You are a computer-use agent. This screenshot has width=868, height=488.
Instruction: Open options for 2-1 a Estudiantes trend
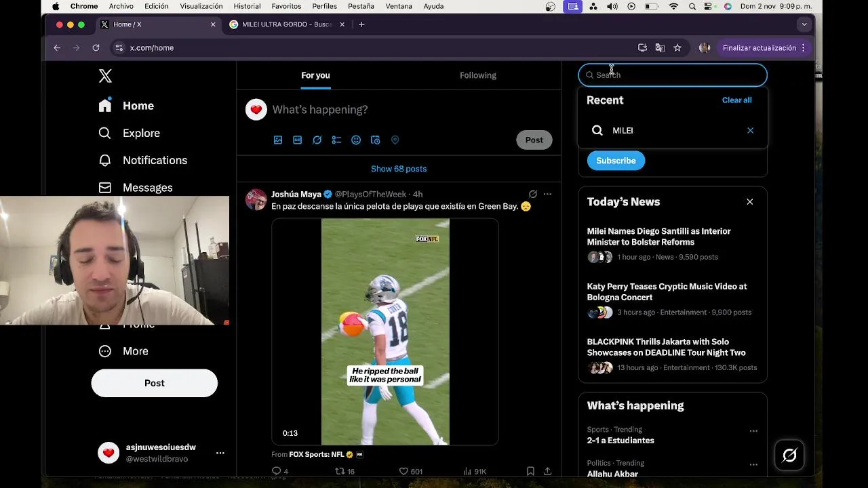(753, 431)
